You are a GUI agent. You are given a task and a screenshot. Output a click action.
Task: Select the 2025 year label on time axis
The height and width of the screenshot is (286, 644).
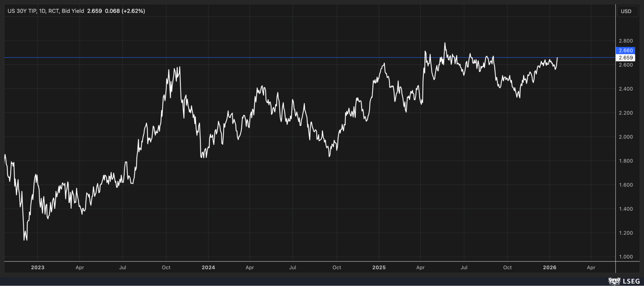tap(379, 267)
